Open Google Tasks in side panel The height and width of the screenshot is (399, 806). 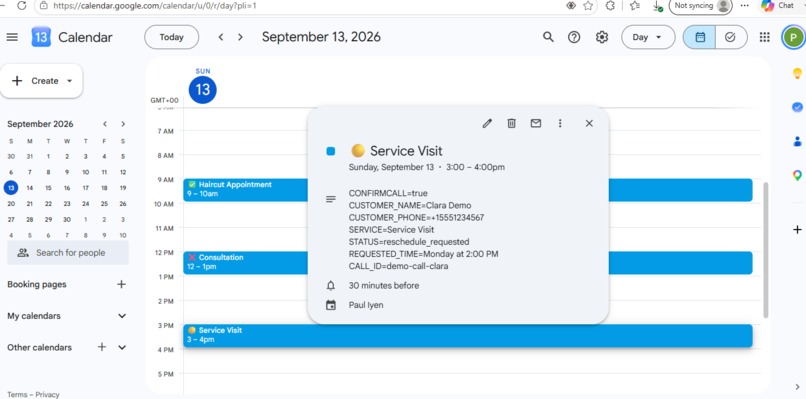797,107
